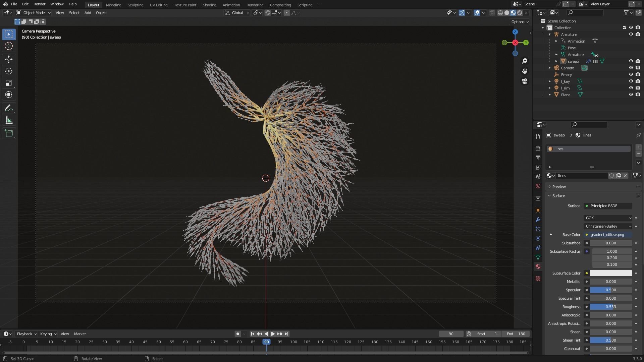
Task: Jump to the end frame
Action: pyautogui.click(x=286, y=334)
